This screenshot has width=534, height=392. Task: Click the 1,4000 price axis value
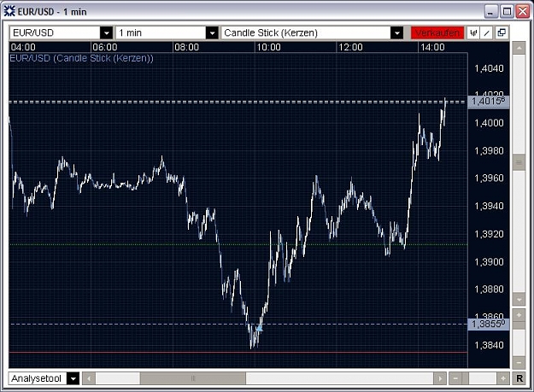(489, 123)
